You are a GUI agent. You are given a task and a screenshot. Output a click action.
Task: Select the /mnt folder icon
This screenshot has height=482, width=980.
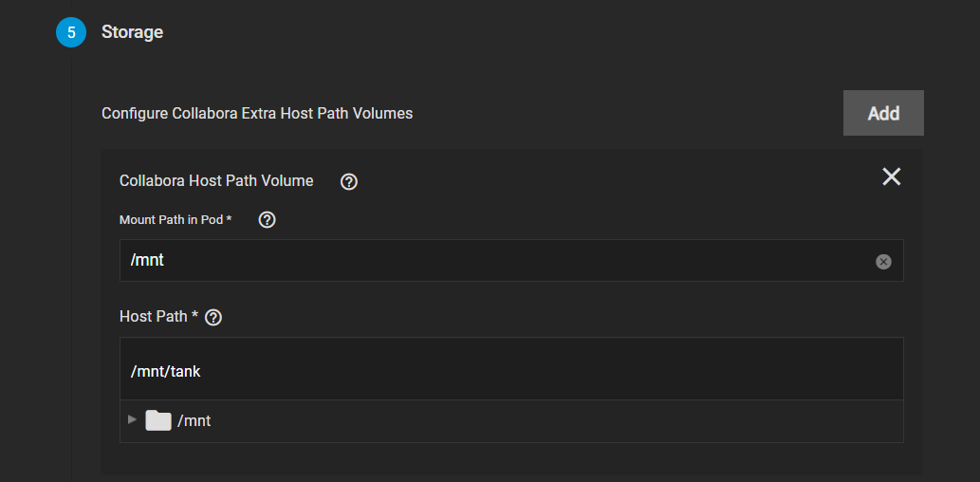tap(158, 420)
